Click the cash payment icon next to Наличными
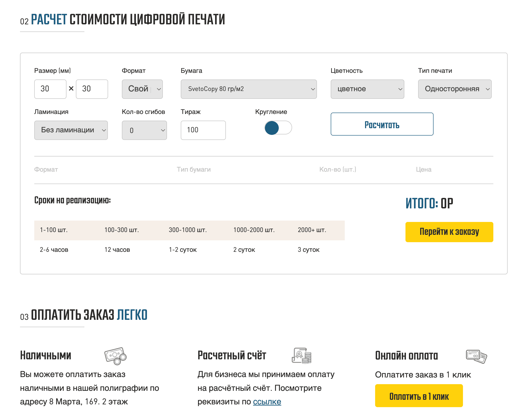 pyautogui.click(x=115, y=356)
